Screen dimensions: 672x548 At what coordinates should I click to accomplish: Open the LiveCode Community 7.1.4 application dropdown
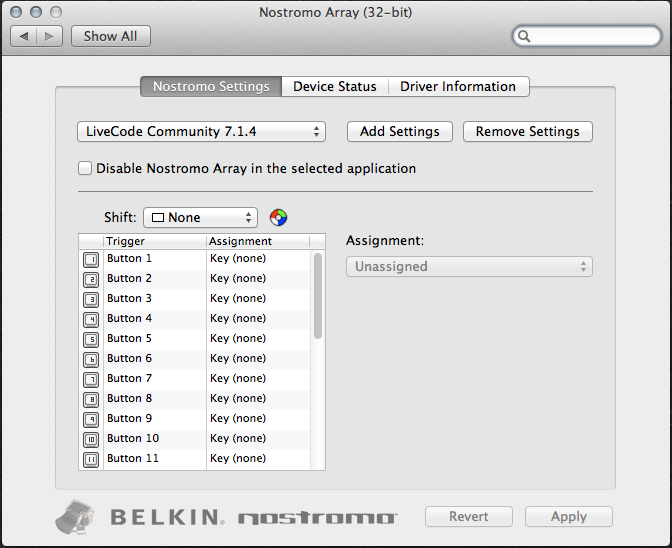(201, 132)
